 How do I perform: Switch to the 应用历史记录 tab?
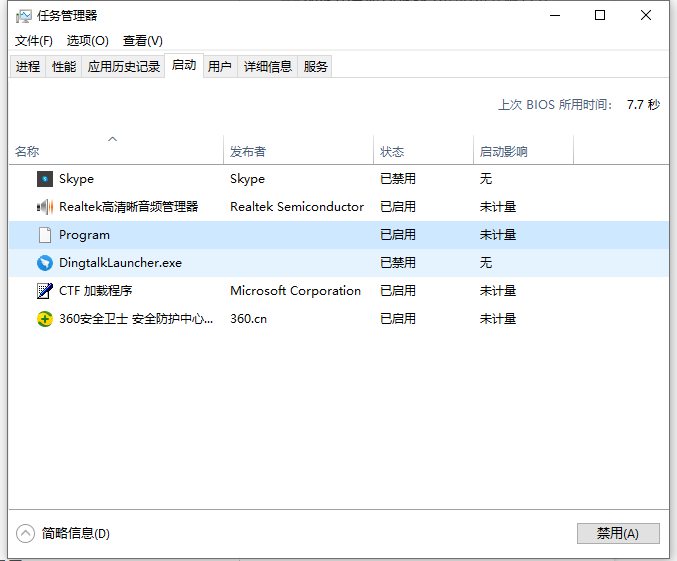(124, 67)
